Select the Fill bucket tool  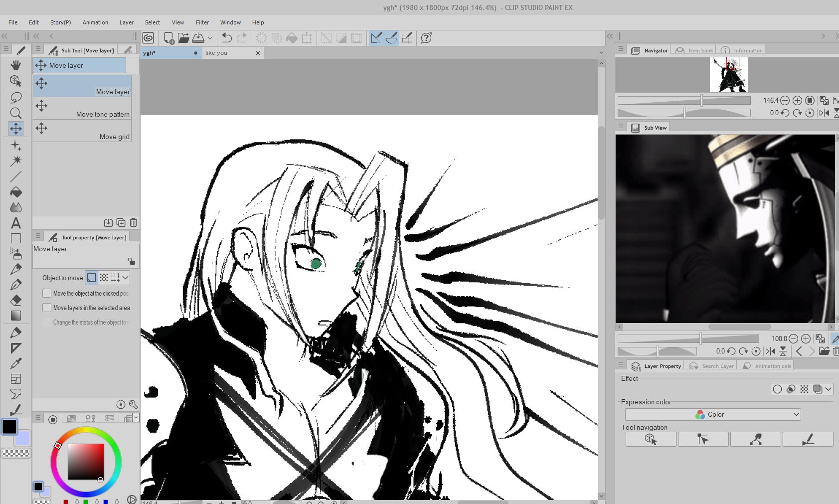pyautogui.click(x=16, y=192)
